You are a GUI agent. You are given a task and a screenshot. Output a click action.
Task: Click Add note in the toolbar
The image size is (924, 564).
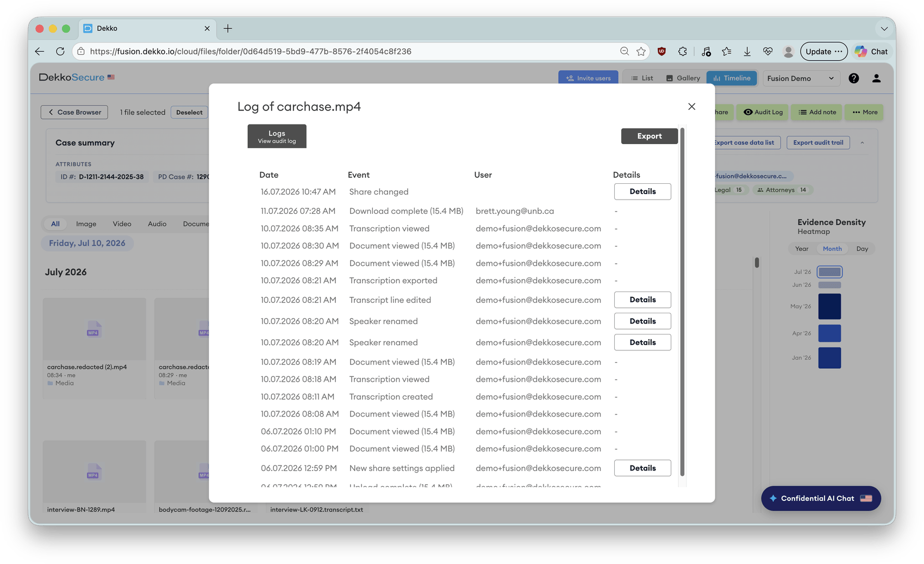(817, 112)
